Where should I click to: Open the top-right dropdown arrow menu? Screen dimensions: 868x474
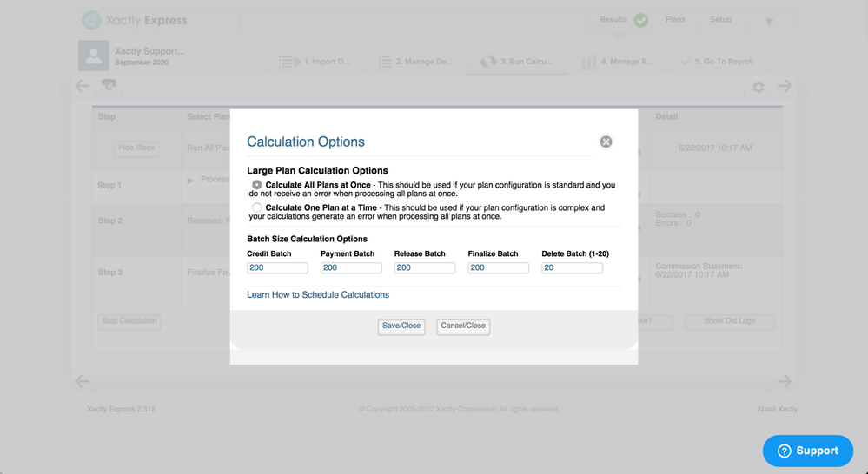[769, 22]
